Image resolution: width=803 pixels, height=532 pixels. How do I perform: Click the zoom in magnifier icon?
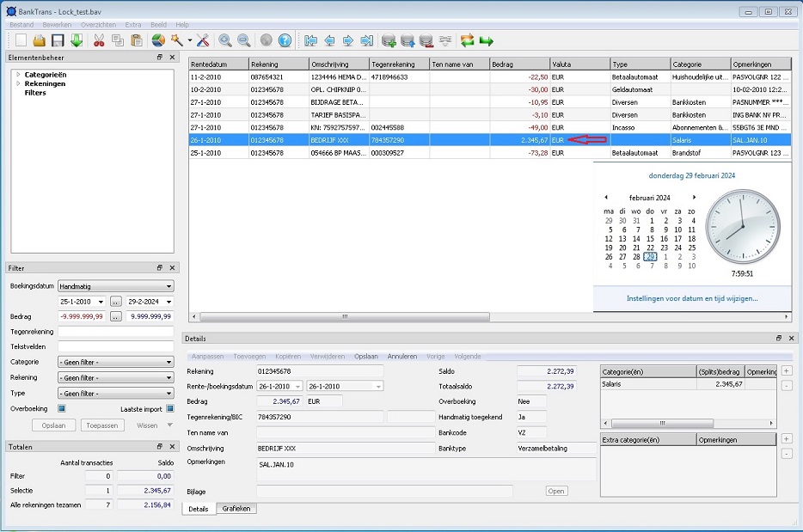click(x=225, y=40)
